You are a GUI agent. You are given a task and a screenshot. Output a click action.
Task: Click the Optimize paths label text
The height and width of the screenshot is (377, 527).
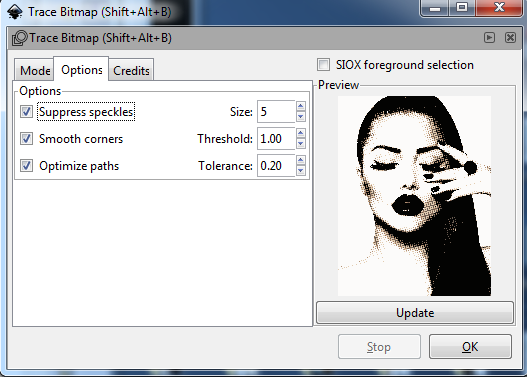[x=79, y=166]
